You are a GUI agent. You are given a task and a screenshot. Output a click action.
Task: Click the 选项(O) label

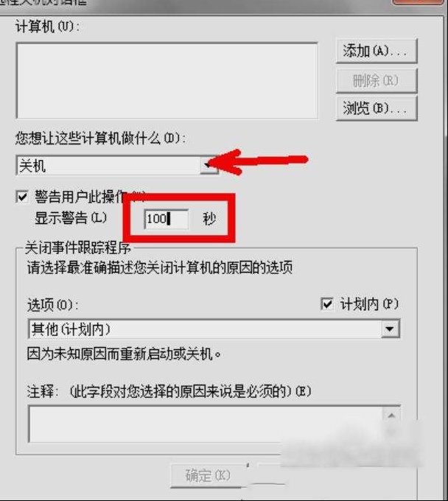[x=53, y=305]
